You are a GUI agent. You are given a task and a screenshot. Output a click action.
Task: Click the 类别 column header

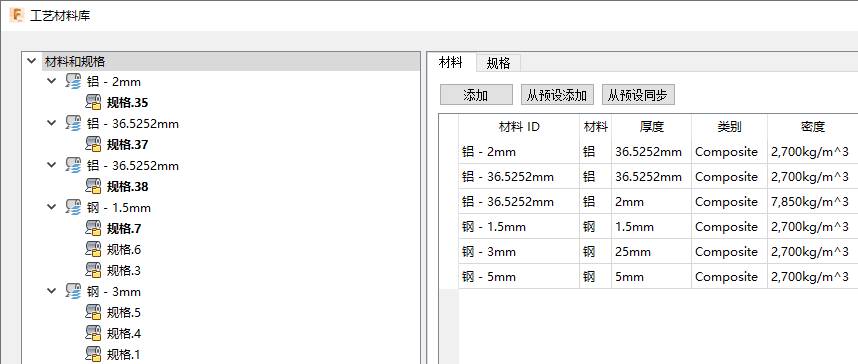click(x=729, y=126)
